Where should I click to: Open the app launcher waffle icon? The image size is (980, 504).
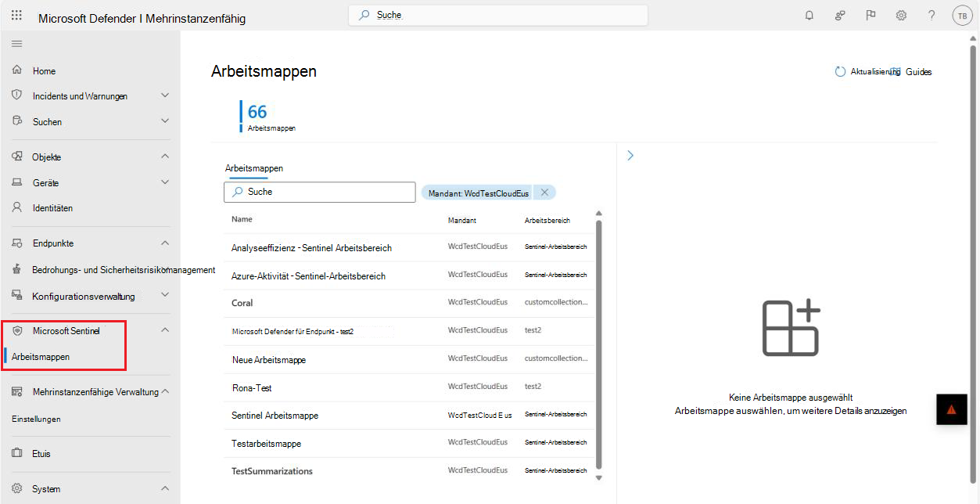coord(16,15)
